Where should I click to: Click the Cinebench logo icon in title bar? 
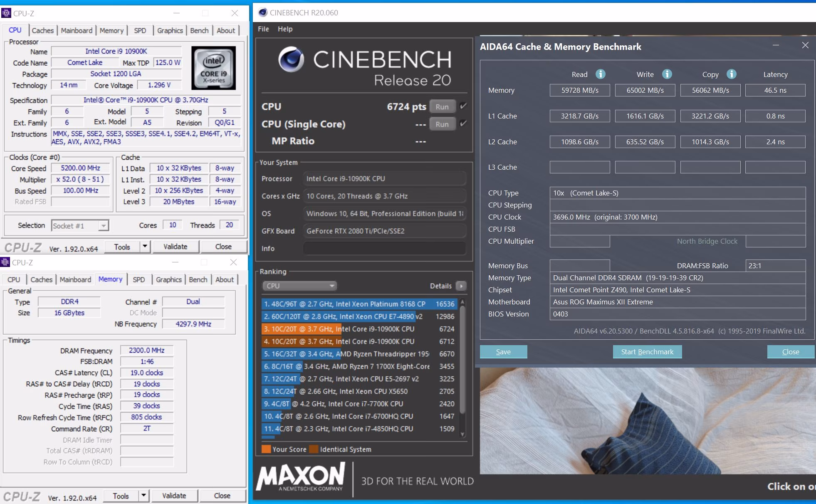point(262,12)
